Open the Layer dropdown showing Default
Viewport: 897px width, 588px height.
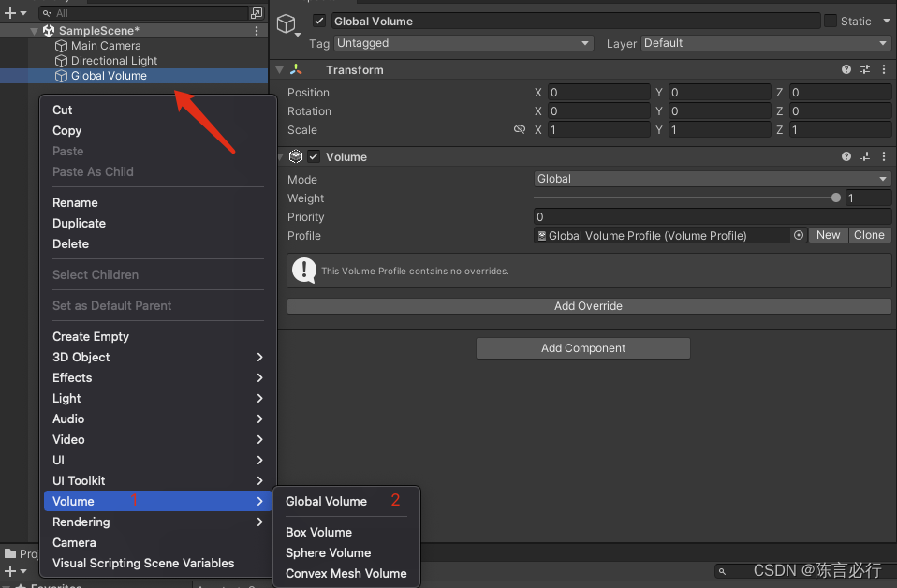[x=765, y=43]
